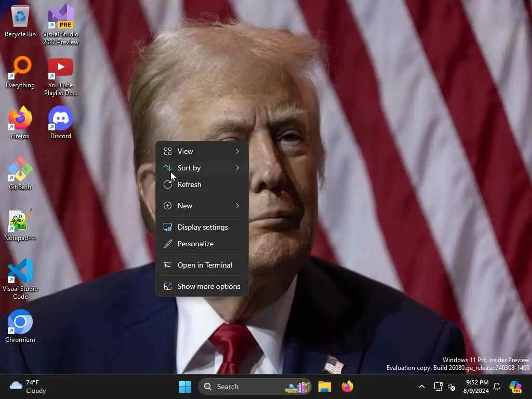Launch Firefox from the taskbar
Image resolution: width=532 pixels, height=399 pixels.
pyautogui.click(x=348, y=387)
